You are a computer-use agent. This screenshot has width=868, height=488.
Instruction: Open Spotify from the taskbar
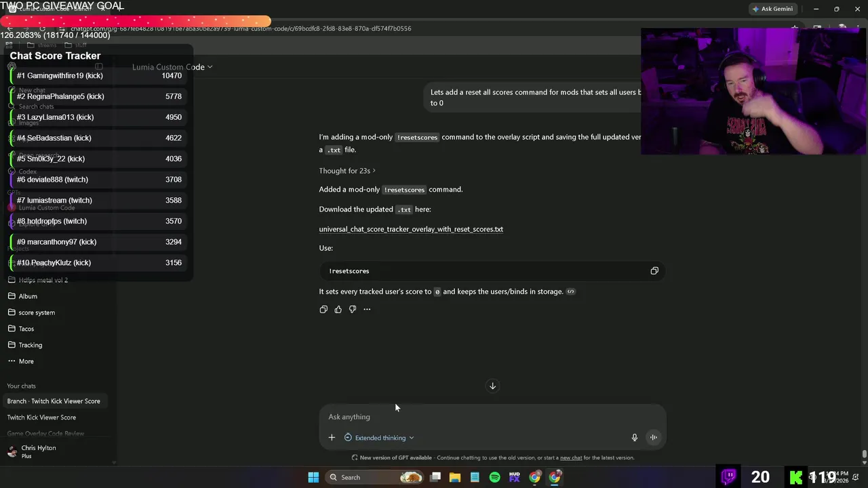[x=494, y=477]
